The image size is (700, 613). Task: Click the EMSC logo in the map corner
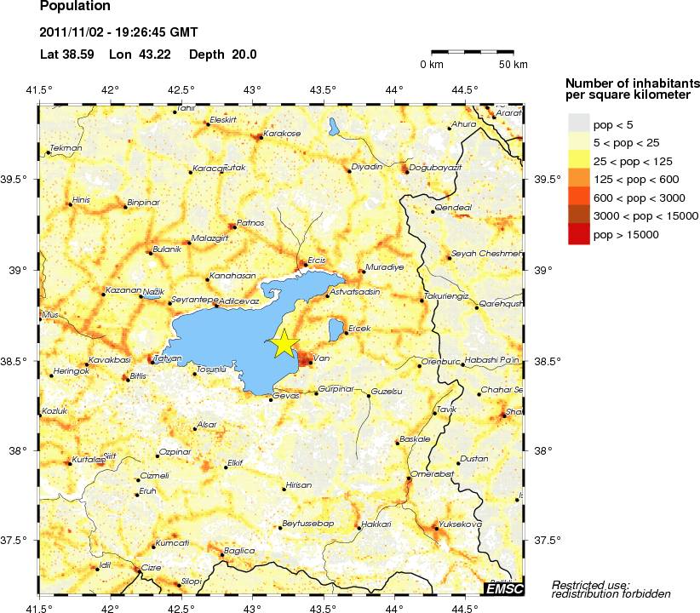point(502,588)
